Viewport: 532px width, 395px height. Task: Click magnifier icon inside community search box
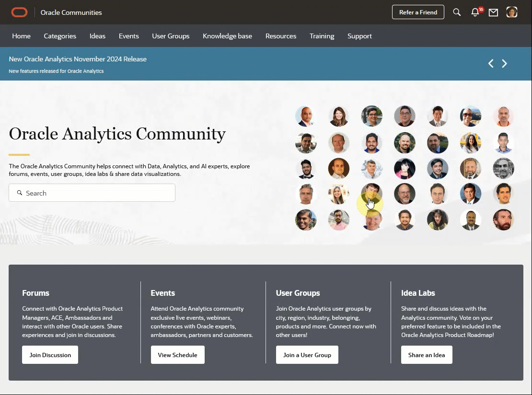pyautogui.click(x=20, y=193)
